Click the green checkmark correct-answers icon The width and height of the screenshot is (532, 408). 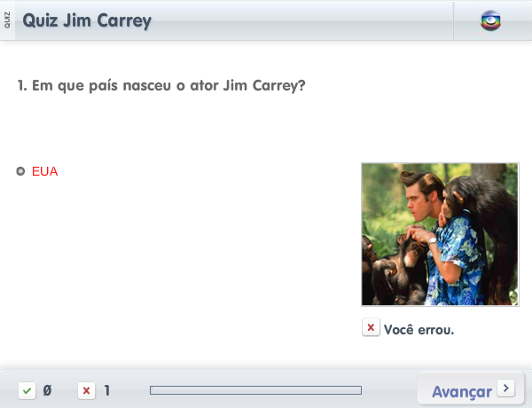click(27, 390)
